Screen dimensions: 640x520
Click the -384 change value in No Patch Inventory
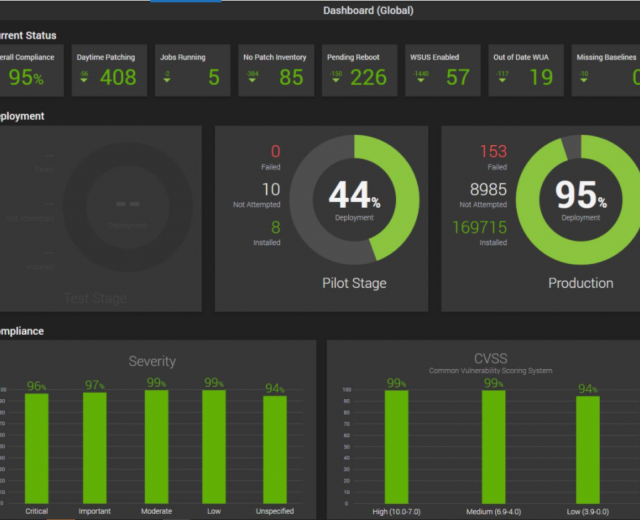click(252, 74)
